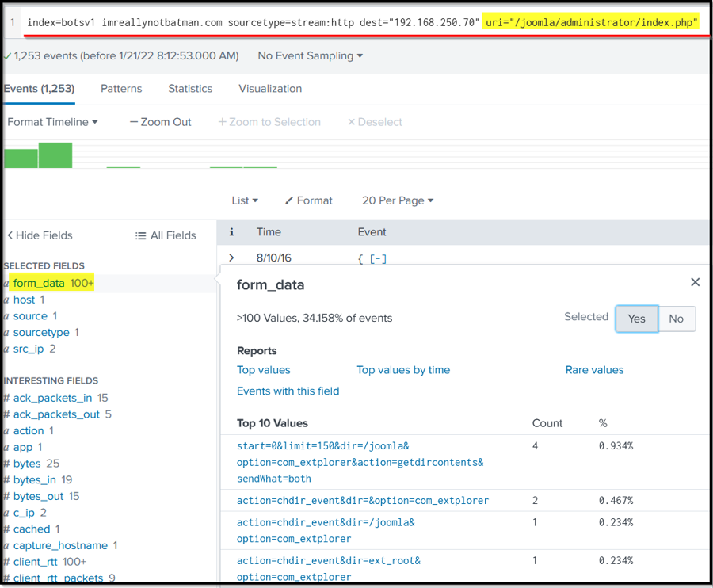
Task: Switch to the Statistics tab
Action: pos(190,89)
